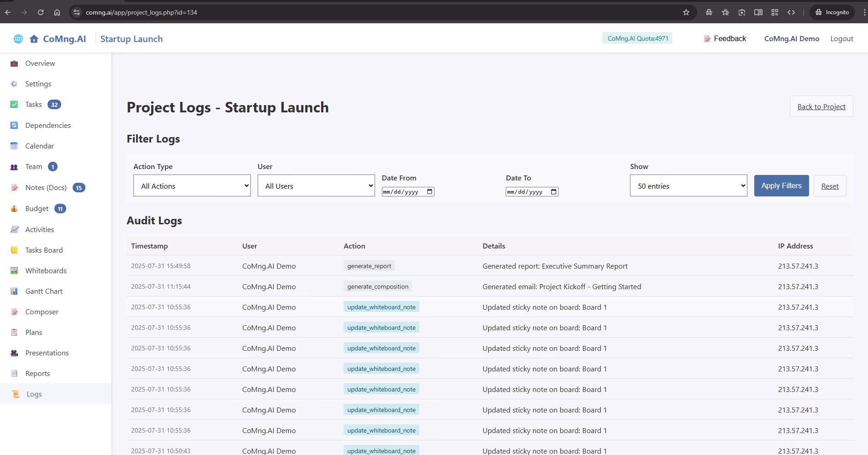This screenshot has height=455, width=868.
Task: Bookmark this page with the star icon
Action: point(686,12)
